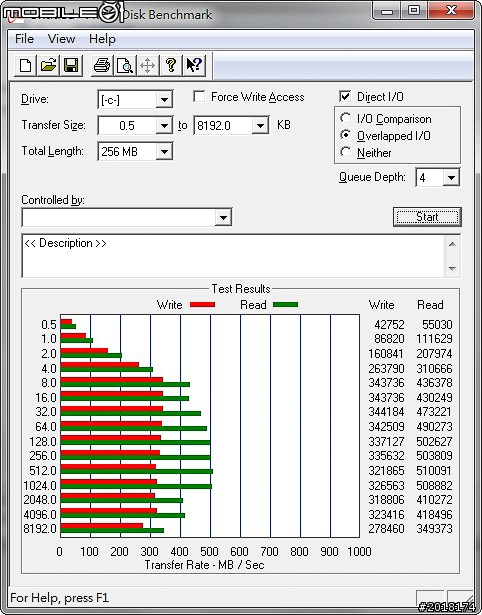Click the Read value 111629
Viewport: 482px width, 615px height.
434,338
